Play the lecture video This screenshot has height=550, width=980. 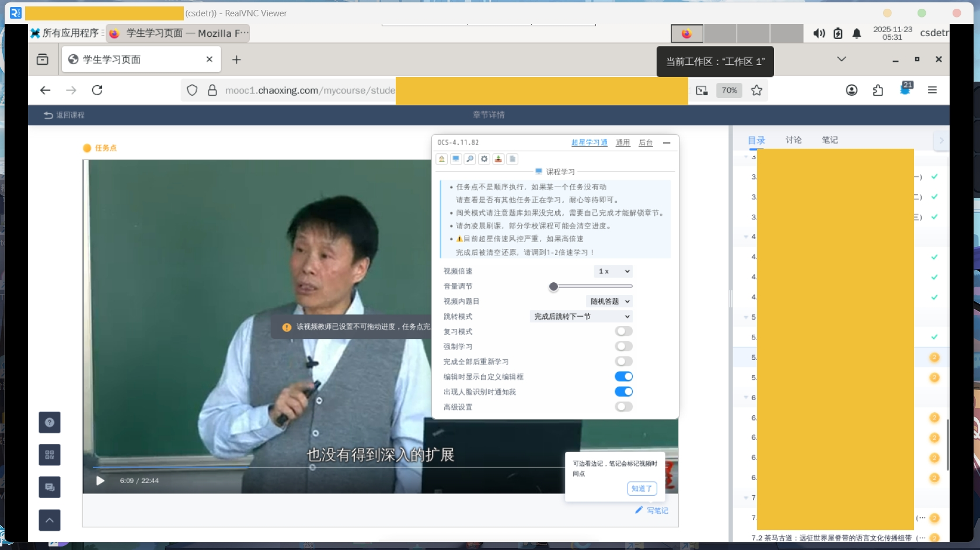[x=100, y=481]
